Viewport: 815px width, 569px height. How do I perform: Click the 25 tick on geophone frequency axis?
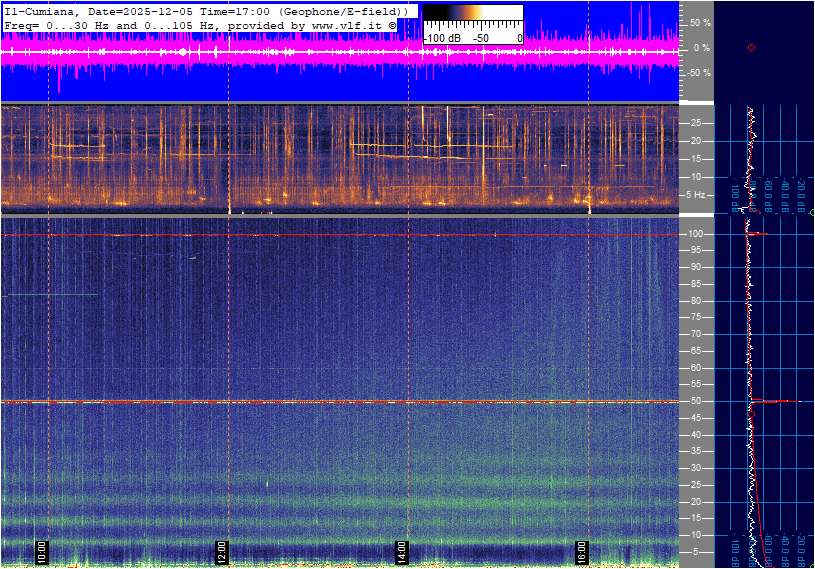697,123
